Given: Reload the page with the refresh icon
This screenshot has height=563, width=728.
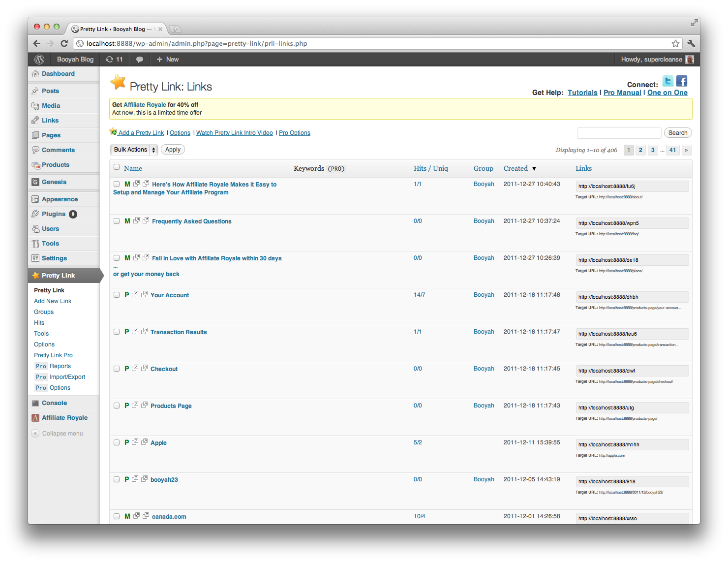Looking at the screenshot, I should [64, 43].
